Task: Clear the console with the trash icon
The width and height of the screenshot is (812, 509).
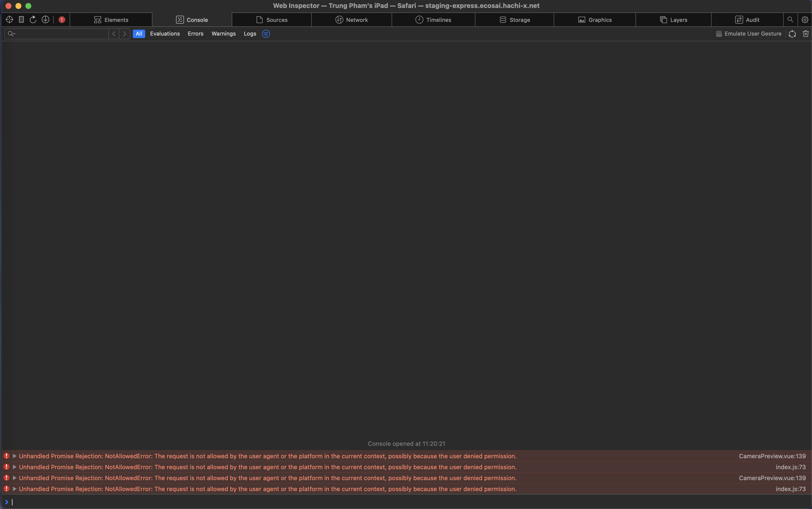Action: point(806,34)
